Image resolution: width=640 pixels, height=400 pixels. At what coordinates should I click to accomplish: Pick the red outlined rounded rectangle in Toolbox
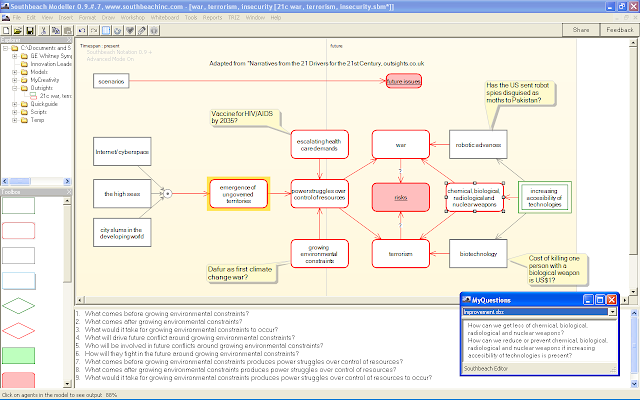tap(18, 231)
